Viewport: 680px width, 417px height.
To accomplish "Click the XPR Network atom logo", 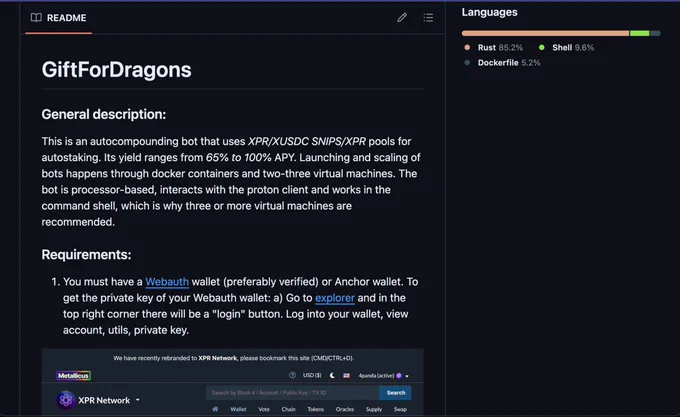I will [x=66, y=400].
